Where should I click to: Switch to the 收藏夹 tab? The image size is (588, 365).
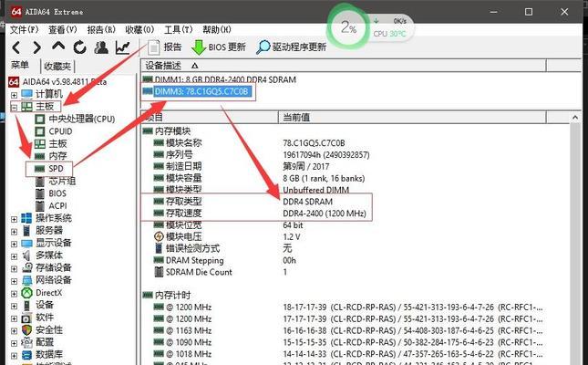[57, 66]
